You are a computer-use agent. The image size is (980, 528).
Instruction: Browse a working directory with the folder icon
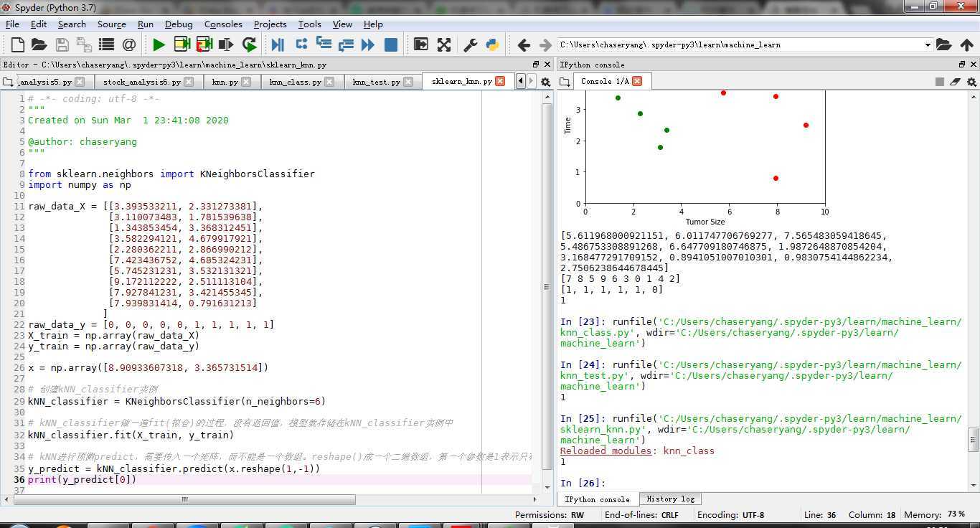tap(944, 44)
